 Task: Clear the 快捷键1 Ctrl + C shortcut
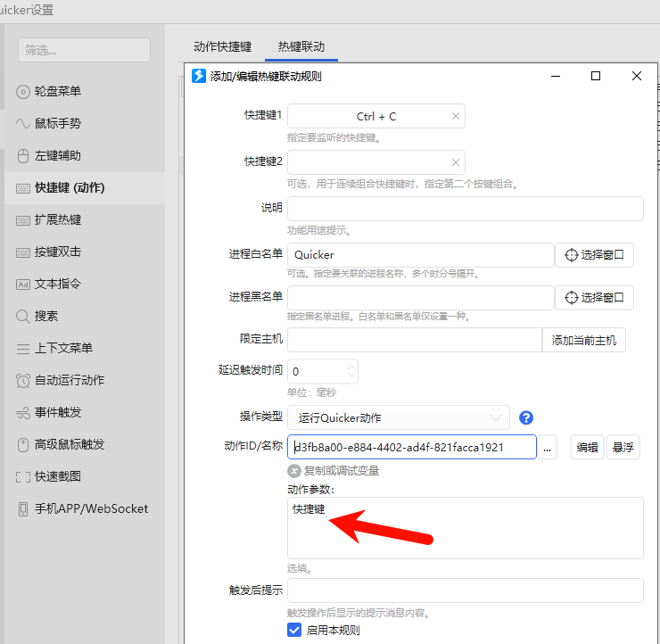[456, 116]
